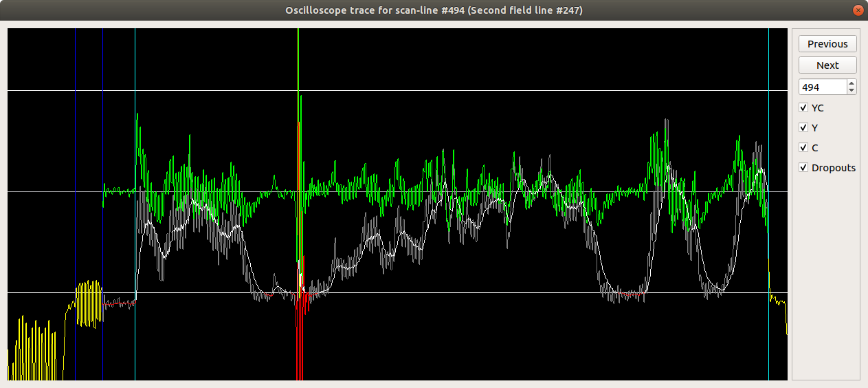This screenshot has width=868, height=388.
Task: Click the Previous scan-line button
Action: [x=827, y=44]
